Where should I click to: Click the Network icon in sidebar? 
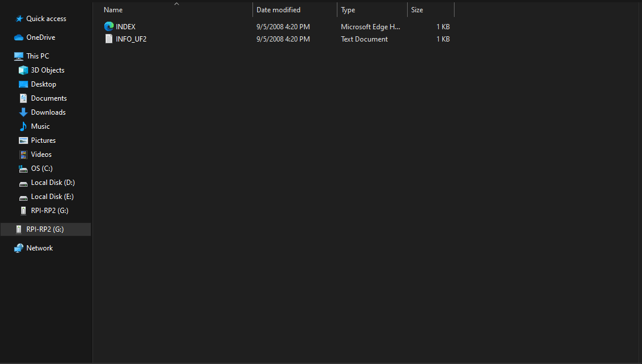pyautogui.click(x=19, y=248)
